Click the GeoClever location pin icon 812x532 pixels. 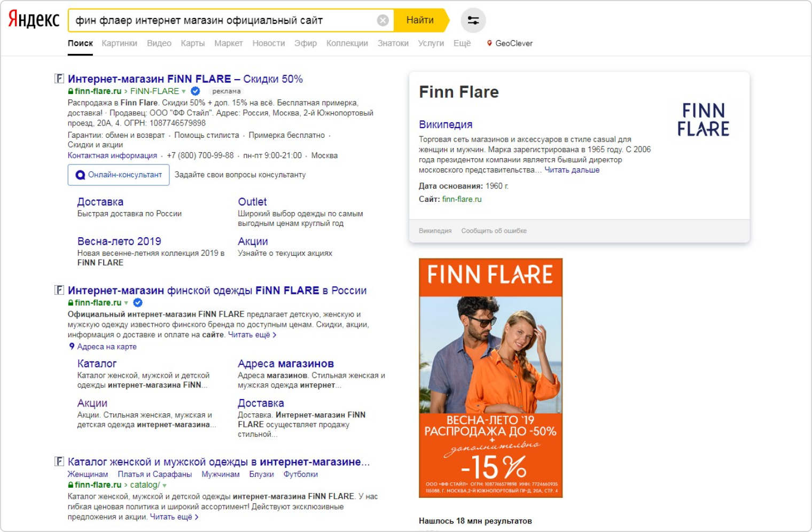pyautogui.click(x=489, y=43)
